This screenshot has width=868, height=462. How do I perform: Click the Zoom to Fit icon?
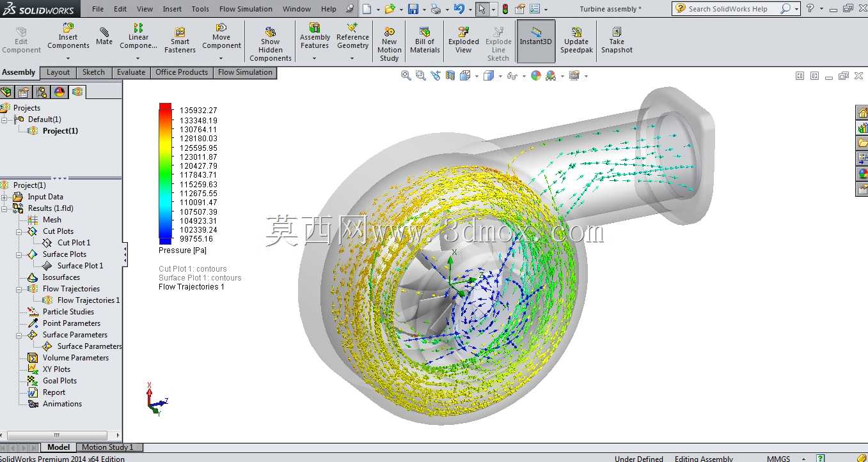(406, 75)
